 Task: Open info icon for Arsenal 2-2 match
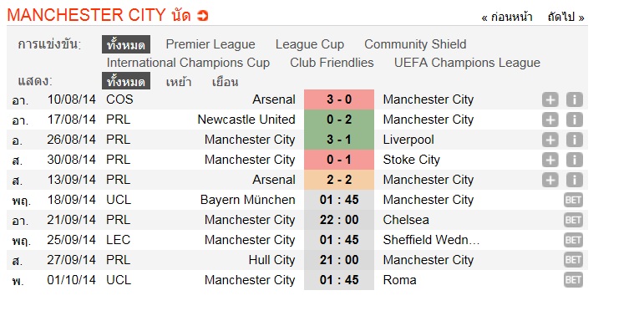[x=574, y=180]
